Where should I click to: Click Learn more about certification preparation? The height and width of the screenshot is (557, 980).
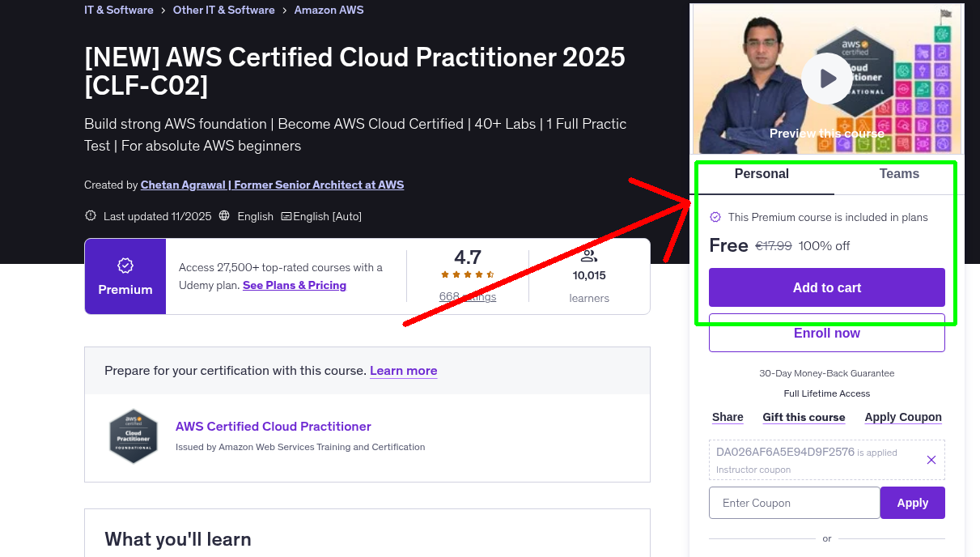(403, 371)
